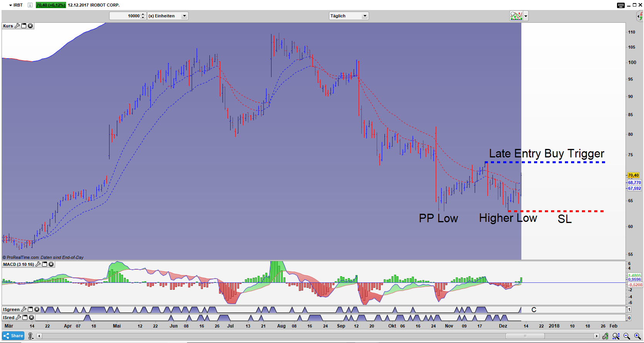Expand the indicator button dropdown arrow
The height and width of the screenshot is (343, 644).
(526, 16)
